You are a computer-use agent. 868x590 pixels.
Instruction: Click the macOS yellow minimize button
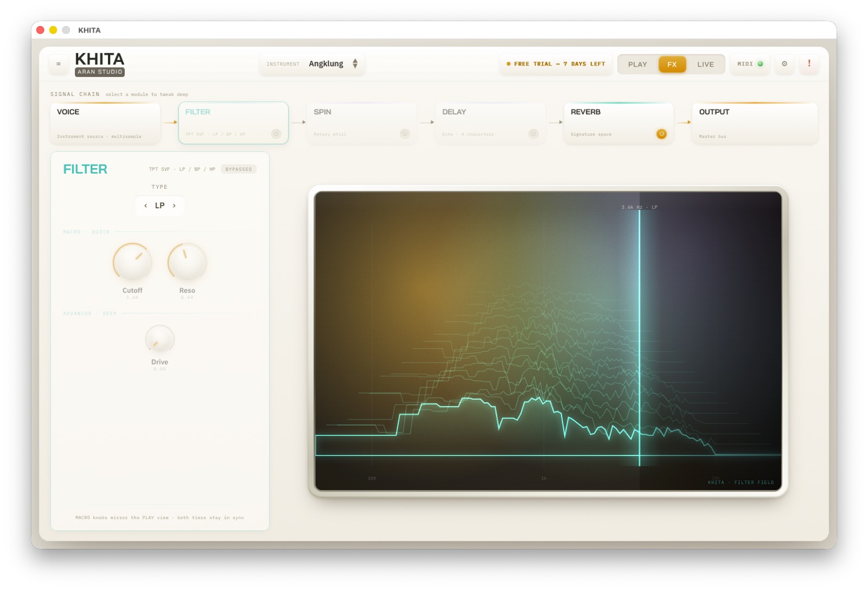click(53, 30)
